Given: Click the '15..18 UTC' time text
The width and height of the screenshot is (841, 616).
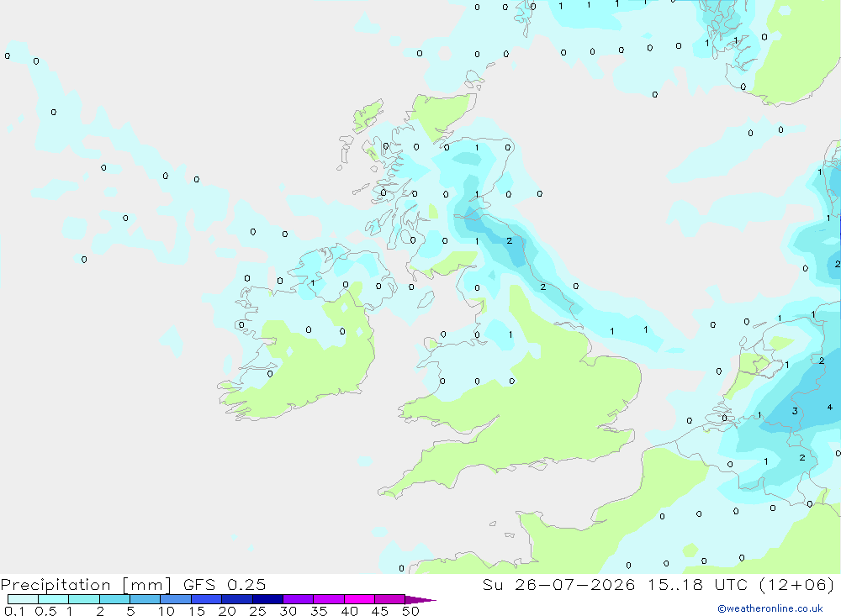Looking at the screenshot, I should pos(700,584).
